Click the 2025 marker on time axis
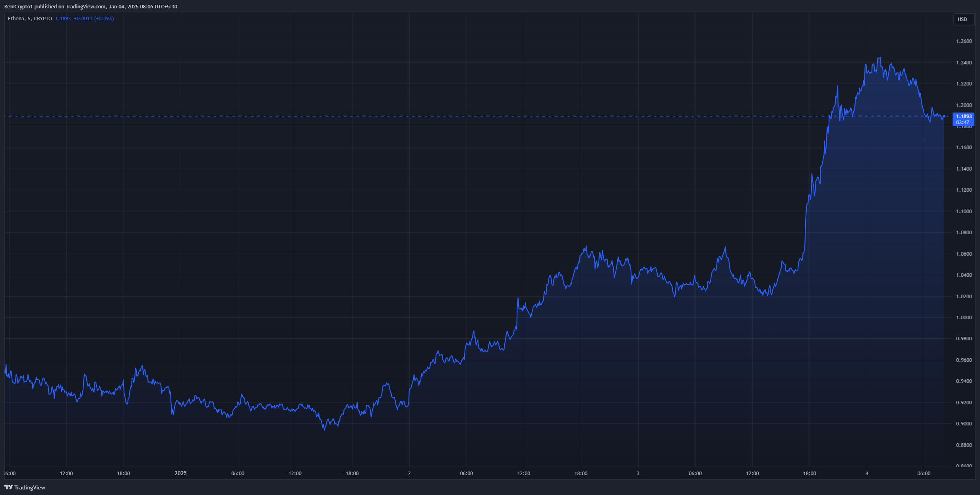This screenshot has height=495, width=980. coord(180,473)
